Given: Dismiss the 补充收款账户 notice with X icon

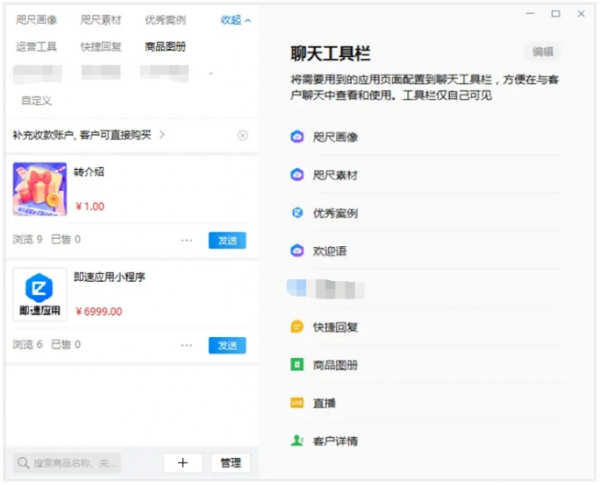Looking at the screenshot, I should 243,135.
